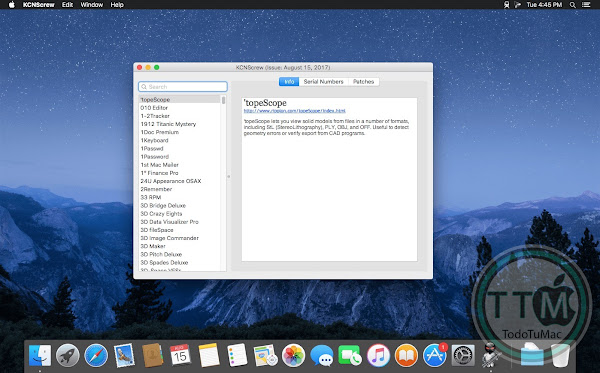Open Contacts book icon in dock
Viewport: 600px width, 373px height.
153,355
